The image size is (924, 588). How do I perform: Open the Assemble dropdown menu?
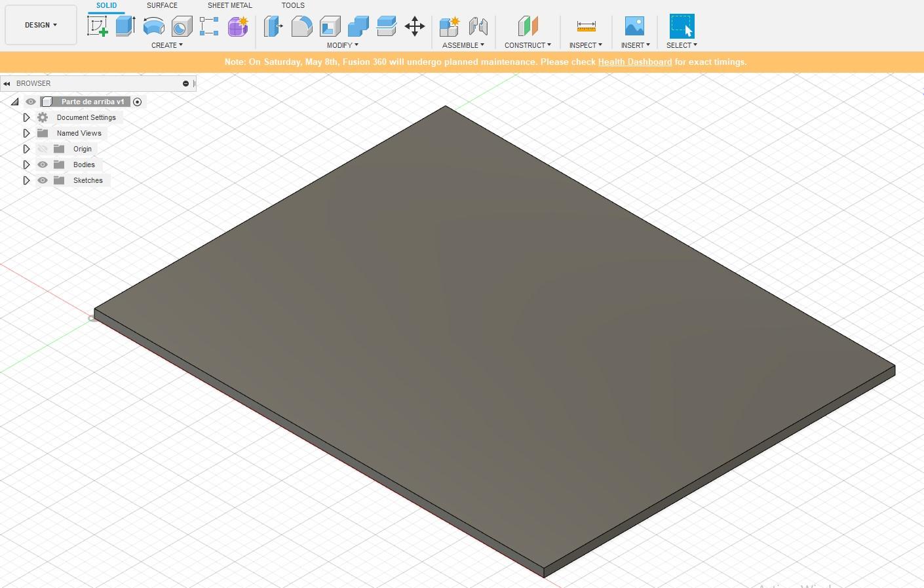click(x=463, y=45)
